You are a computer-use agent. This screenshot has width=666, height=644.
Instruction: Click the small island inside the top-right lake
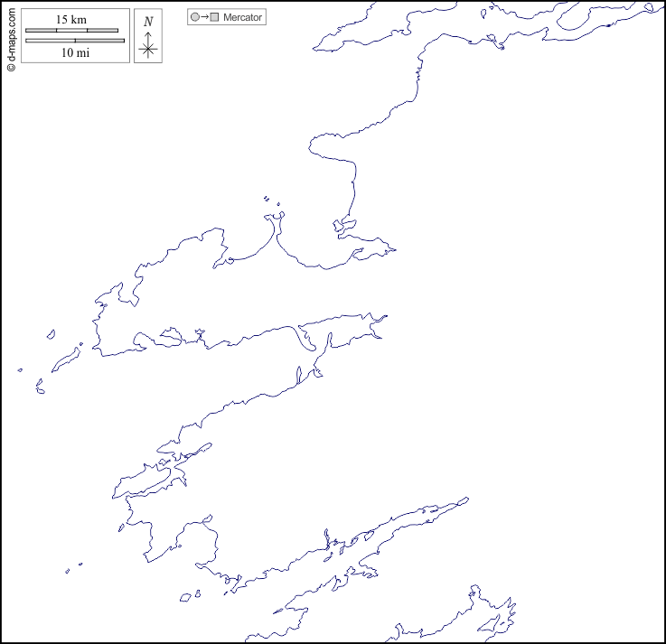(x=608, y=25)
